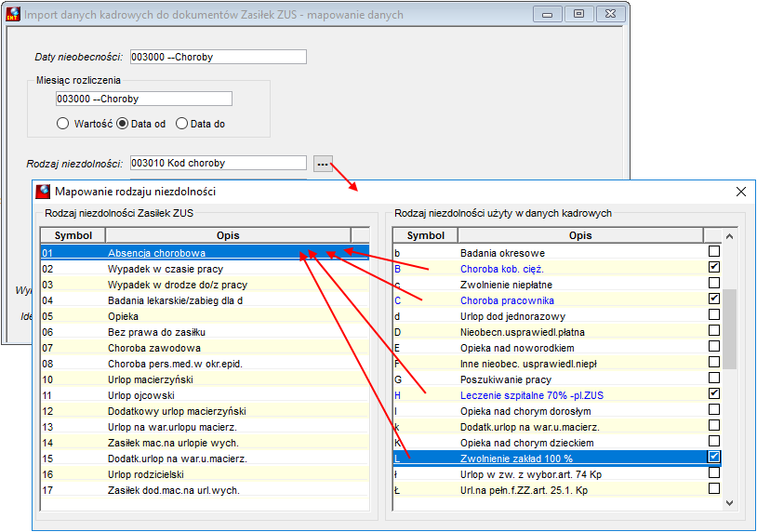Select row 13 Urlop na war.urlopu macierz.
This screenshot has height=532, width=757.
(x=205, y=427)
